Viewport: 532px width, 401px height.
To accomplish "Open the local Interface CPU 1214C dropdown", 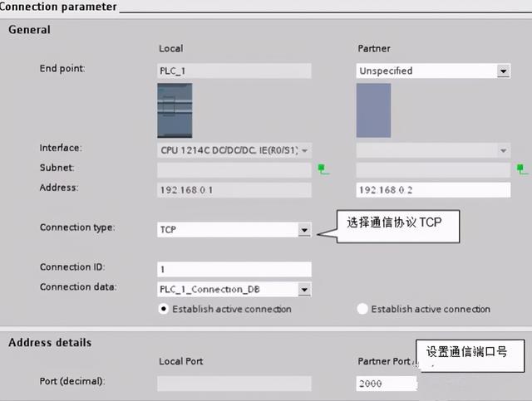I will click(x=305, y=150).
